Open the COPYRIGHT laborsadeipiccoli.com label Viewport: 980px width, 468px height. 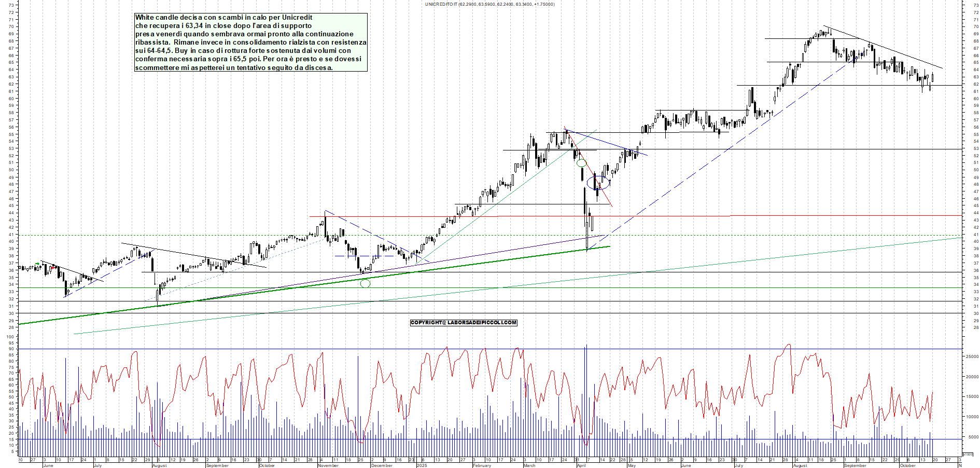click(464, 323)
